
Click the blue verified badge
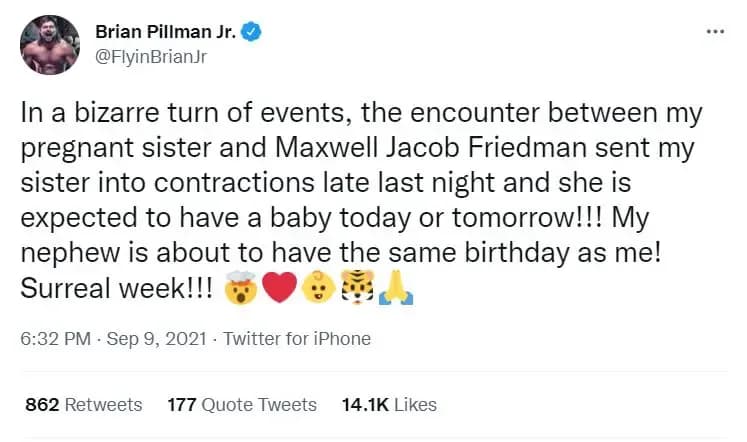point(253,32)
